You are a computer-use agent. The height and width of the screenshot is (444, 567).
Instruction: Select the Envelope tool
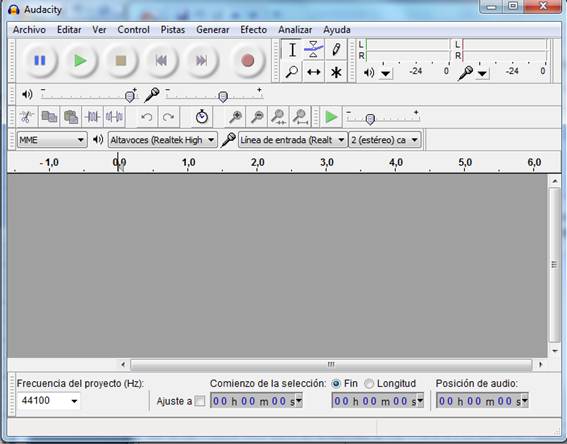pyautogui.click(x=314, y=50)
